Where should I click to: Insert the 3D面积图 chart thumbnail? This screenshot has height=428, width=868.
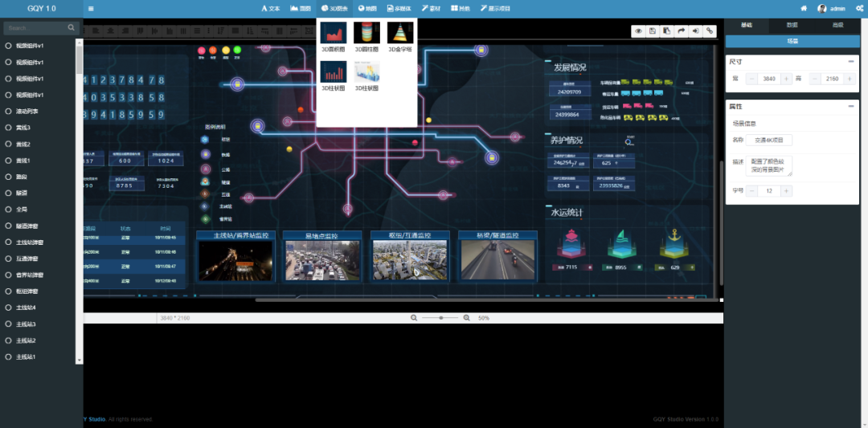click(x=333, y=37)
